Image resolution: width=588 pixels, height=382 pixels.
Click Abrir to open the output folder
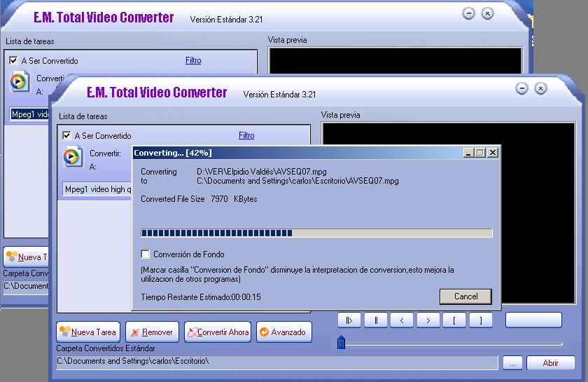[x=550, y=363]
